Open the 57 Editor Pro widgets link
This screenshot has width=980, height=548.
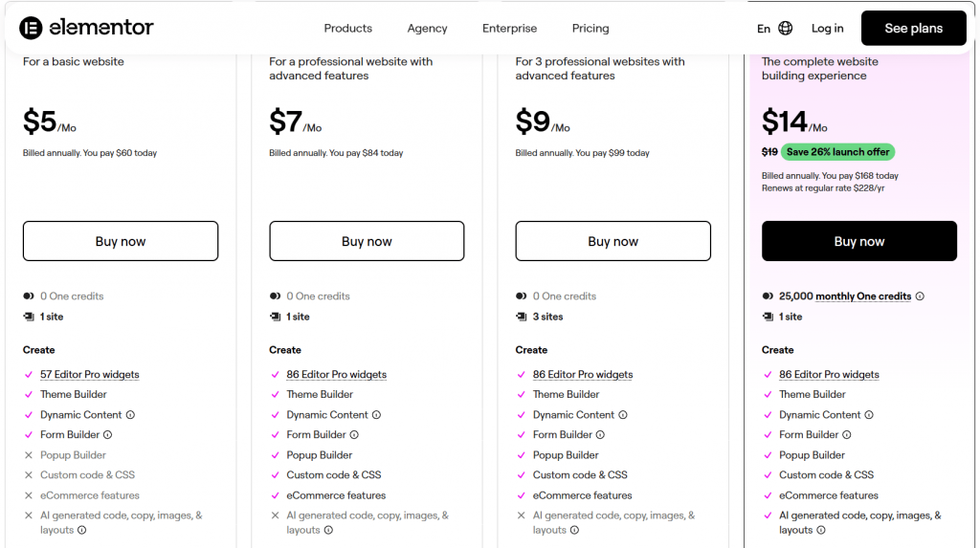(90, 375)
